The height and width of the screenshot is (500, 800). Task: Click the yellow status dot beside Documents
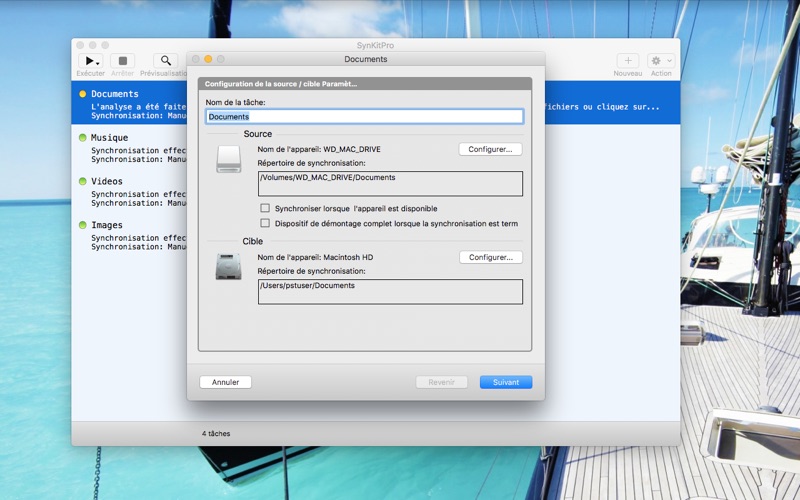coord(83,94)
